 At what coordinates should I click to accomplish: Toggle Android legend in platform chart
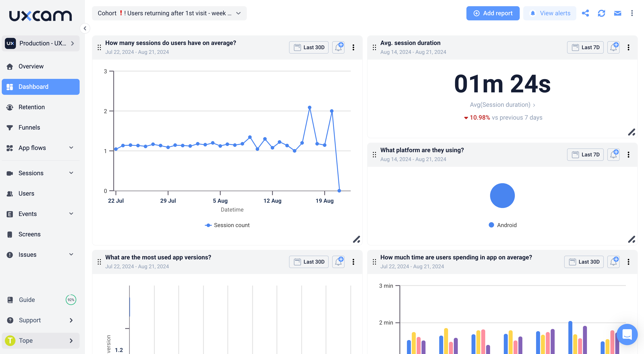502,225
